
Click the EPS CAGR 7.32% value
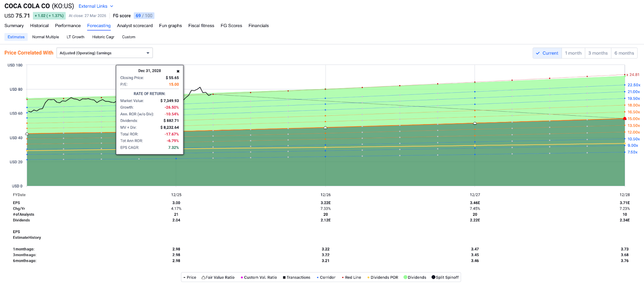coord(173,148)
